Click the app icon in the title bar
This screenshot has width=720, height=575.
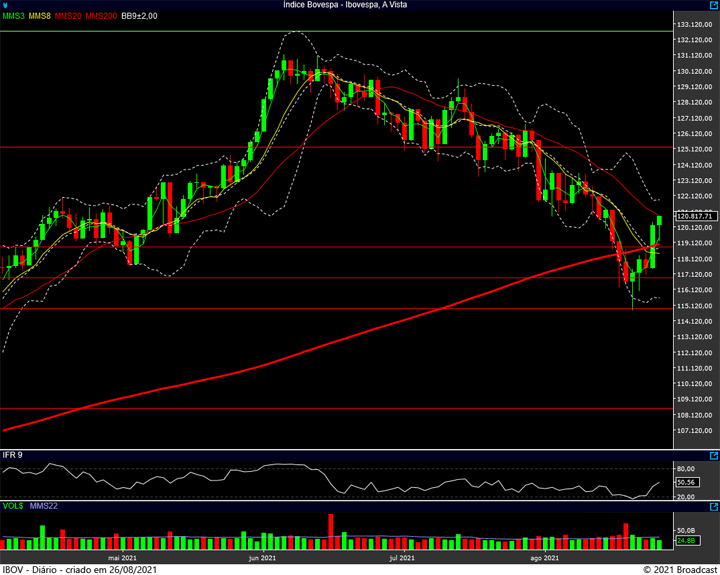coord(6,5)
